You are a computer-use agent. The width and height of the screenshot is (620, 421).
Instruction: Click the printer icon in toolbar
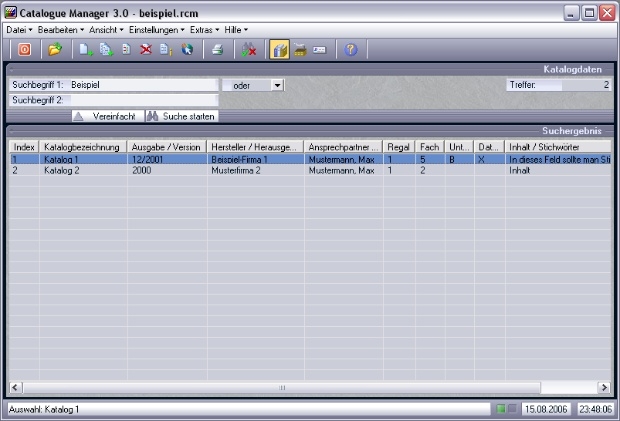tap(217, 50)
